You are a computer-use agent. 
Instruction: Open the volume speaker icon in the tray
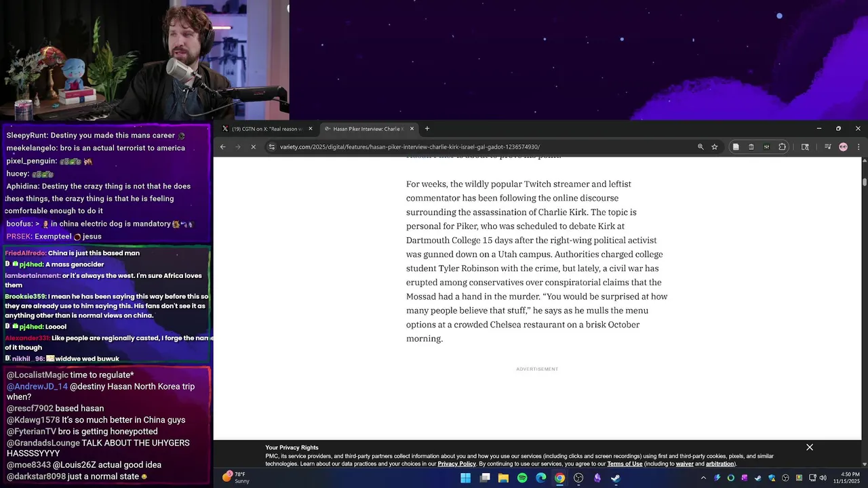(x=823, y=478)
